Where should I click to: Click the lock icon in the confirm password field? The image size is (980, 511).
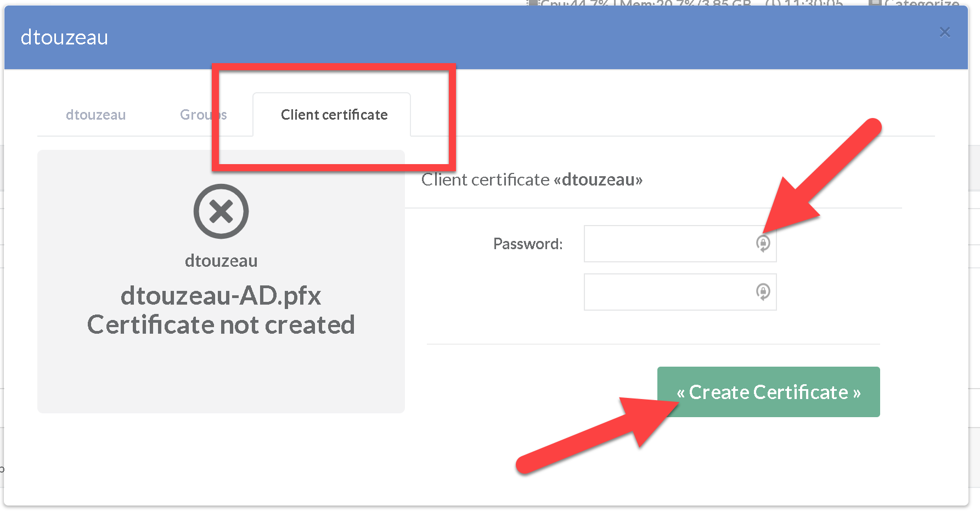pyautogui.click(x=763, y=291)
